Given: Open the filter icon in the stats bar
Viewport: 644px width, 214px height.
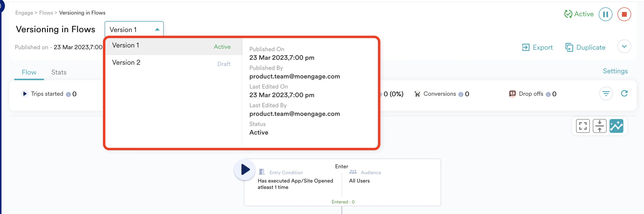Looking at the screenshot, I should [606, 94].
